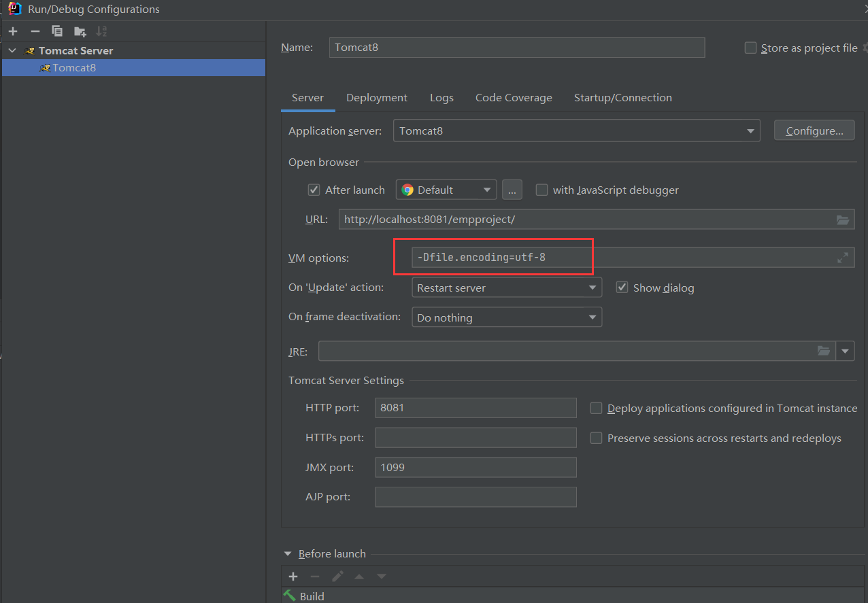Click the browser ellipsis button
This screenshot has width=868, height=603.
coord(512,190)
